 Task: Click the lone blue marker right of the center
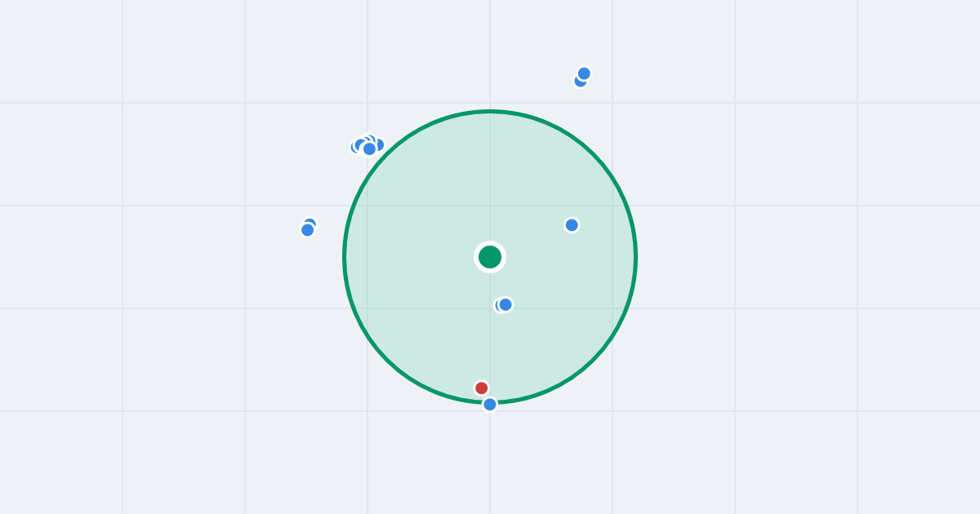(572, 225)
